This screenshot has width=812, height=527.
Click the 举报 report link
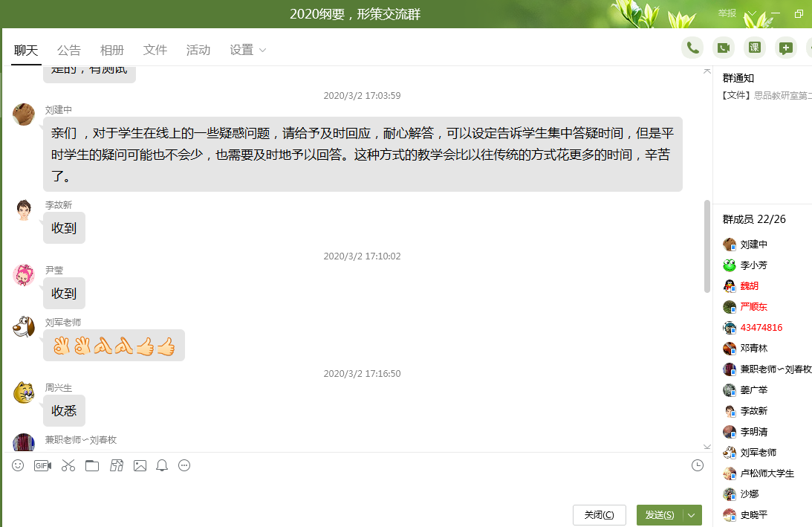(727, 13)
